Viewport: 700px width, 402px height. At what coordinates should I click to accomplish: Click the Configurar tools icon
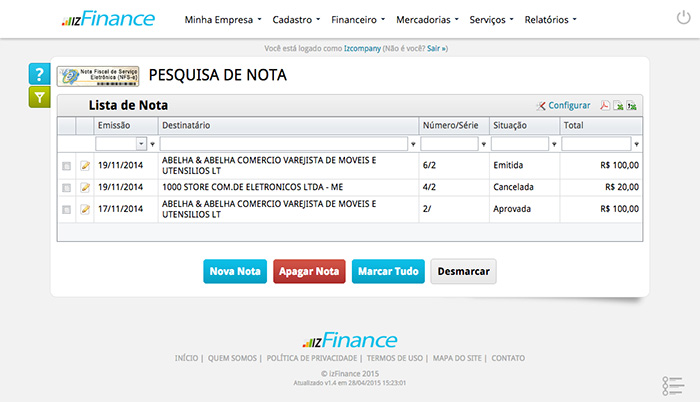point(541,105)
